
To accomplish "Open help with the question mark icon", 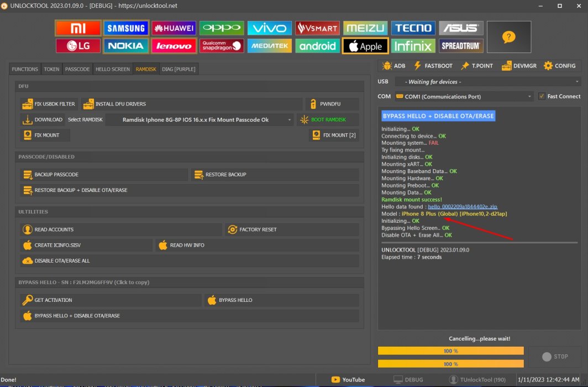I will coord(509,36).
